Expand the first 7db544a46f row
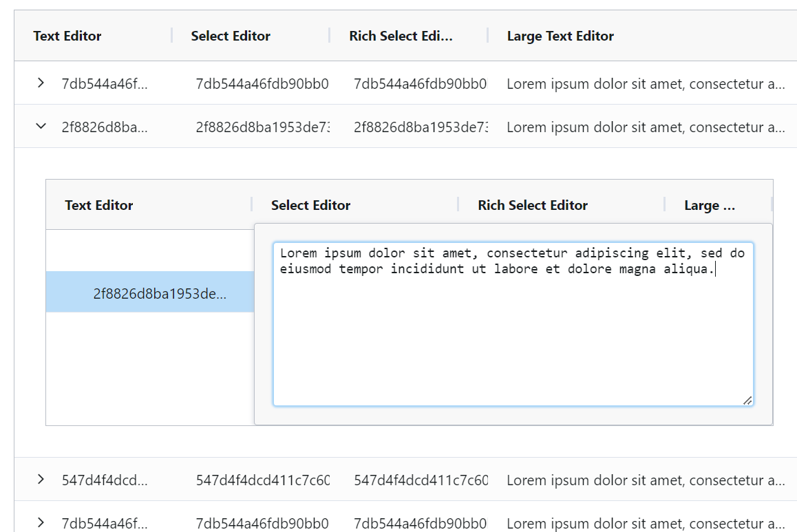 [40, 84]
